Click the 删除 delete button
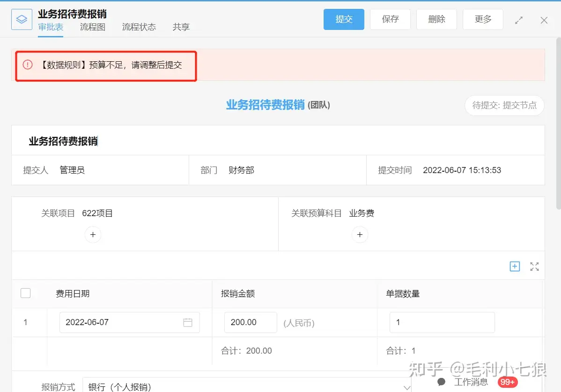 pyautogui.click(x=436, y=19)
